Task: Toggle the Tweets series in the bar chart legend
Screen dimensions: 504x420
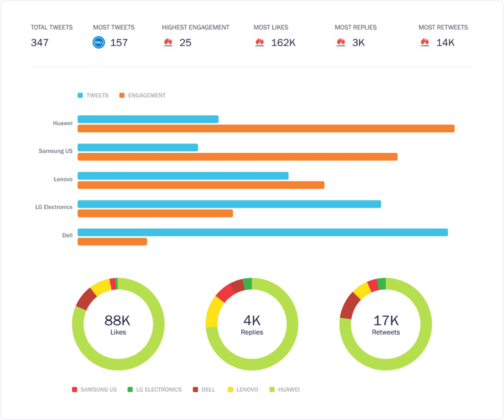Action: click(93, 95)
